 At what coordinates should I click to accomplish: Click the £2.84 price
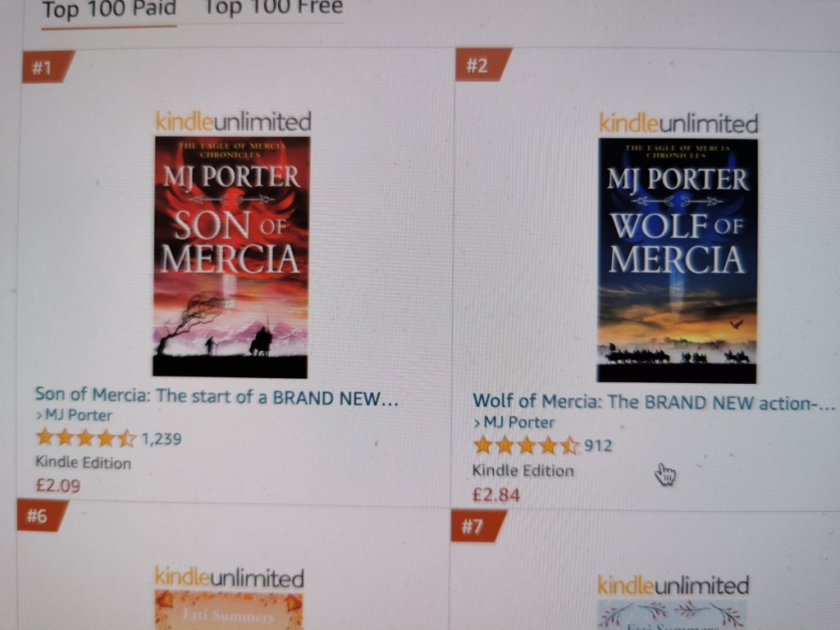pos(496,495)
